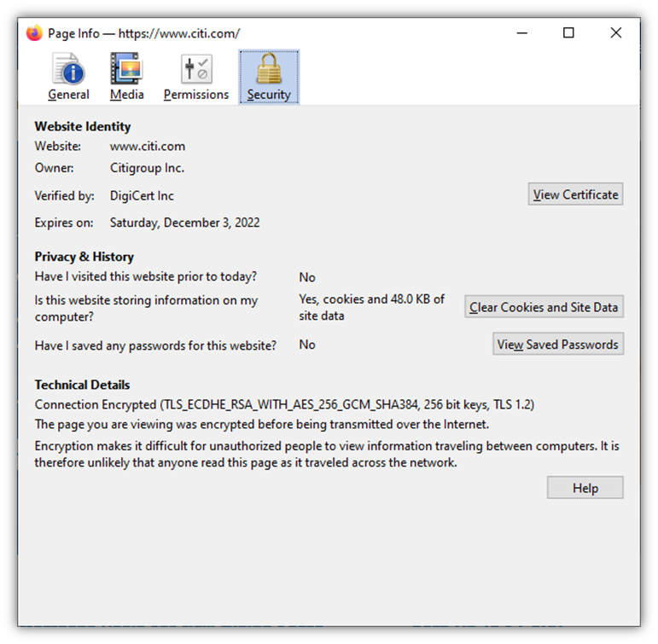Viewport: 658px width, 644px height.
Task: Click the View Certificate button
Action: (575, 194)
